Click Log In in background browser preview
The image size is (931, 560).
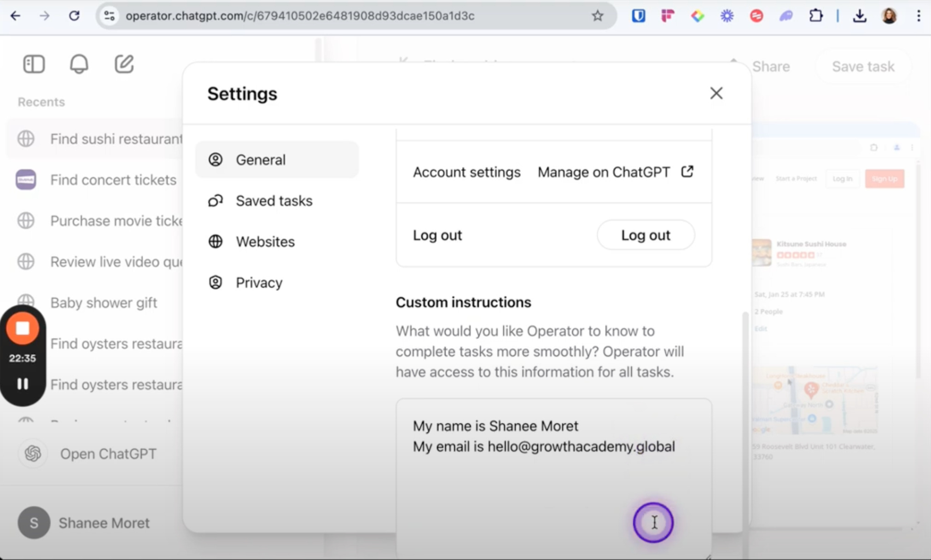(x=842, y=179)
